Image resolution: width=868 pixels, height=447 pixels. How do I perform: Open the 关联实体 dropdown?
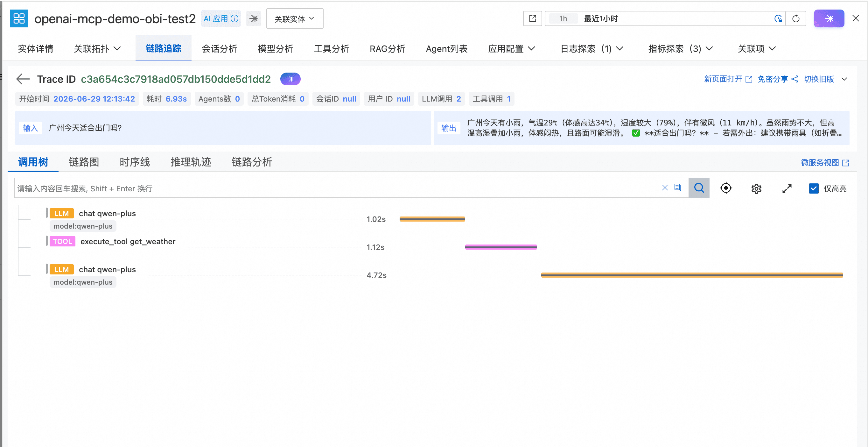[x=295, y=18]
